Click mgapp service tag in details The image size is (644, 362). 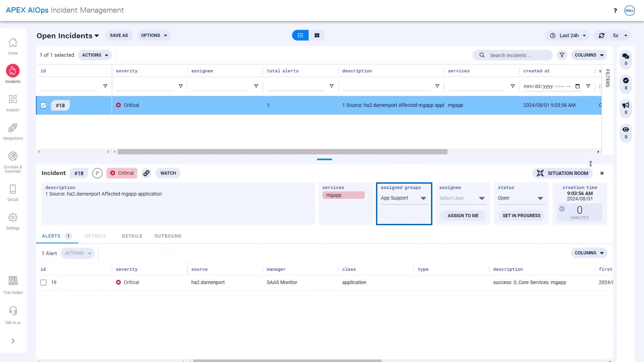pyautogui.click(x=343, y=195)
